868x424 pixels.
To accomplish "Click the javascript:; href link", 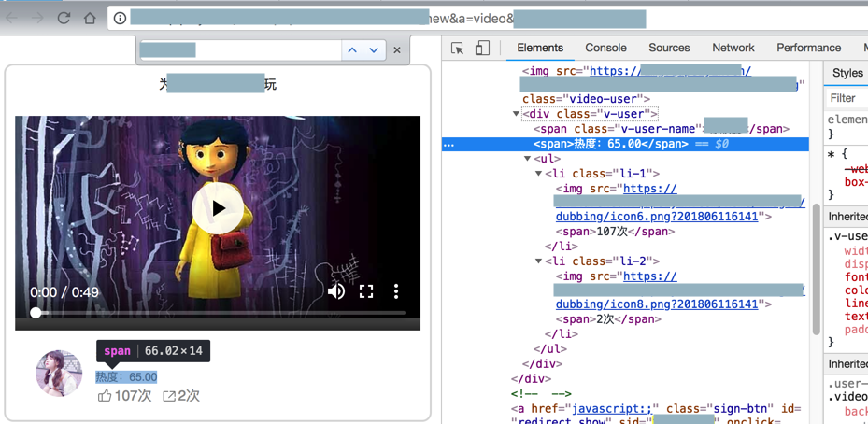I will 612,409.
